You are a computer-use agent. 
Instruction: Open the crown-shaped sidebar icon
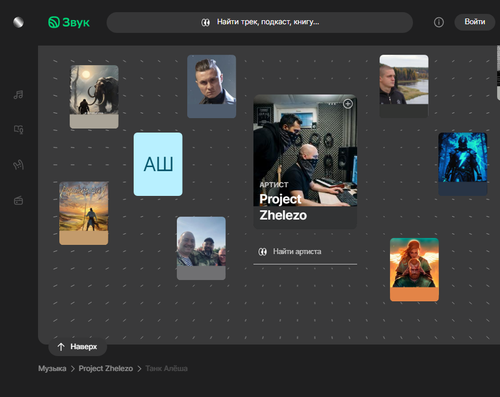pos(18,165)
